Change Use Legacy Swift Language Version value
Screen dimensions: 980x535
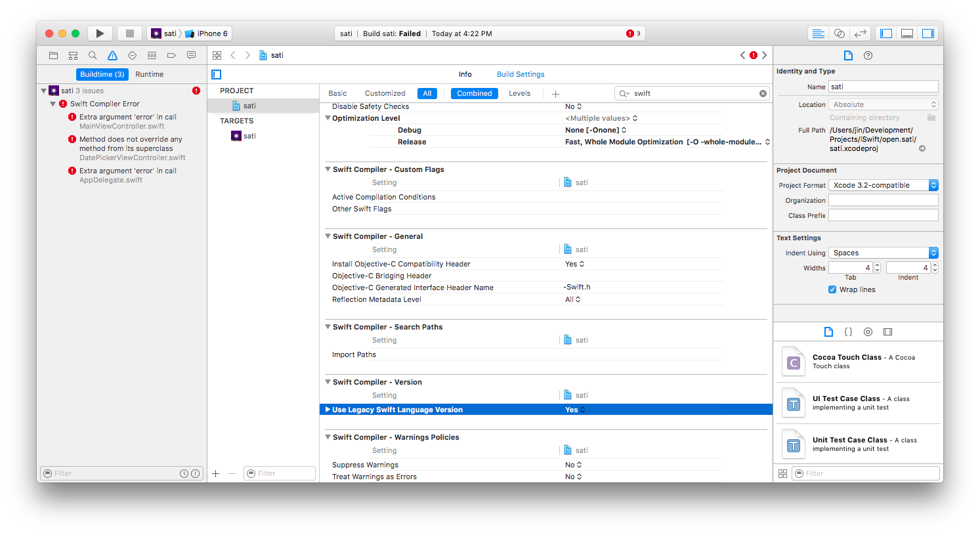click(x=575, y=410)
